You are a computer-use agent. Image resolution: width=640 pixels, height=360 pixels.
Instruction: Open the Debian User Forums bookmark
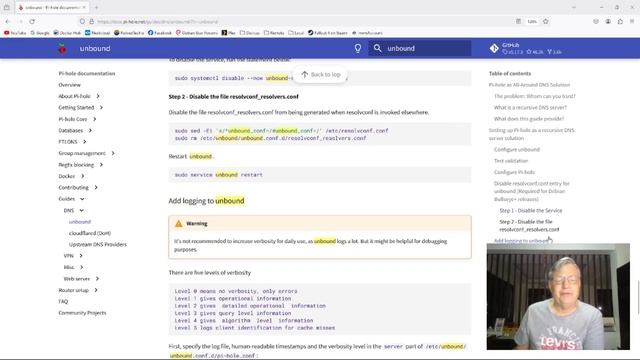click(x=197, y=33)
